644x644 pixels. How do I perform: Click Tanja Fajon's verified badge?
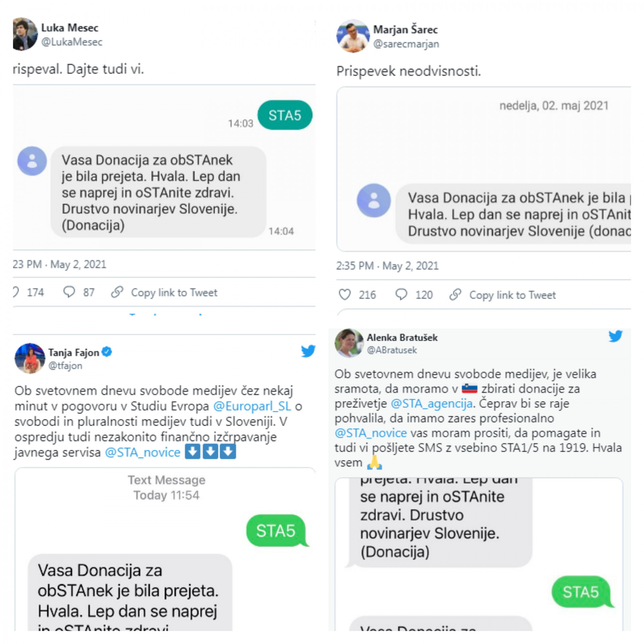click(x=107, y=352)
